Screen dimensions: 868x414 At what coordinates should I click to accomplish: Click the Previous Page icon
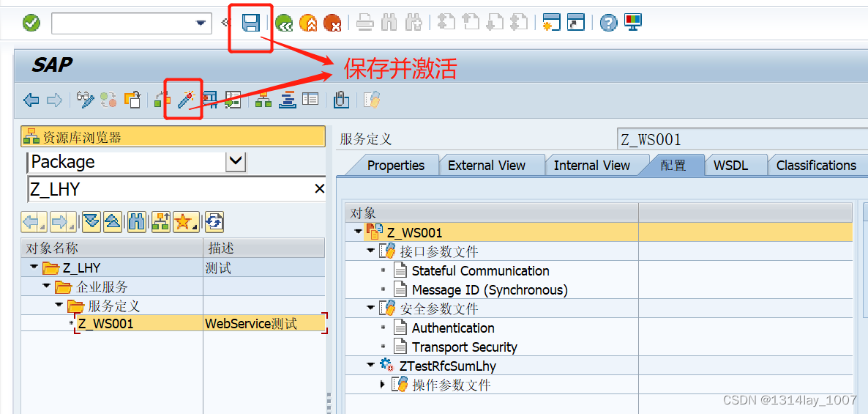[470, 23]
